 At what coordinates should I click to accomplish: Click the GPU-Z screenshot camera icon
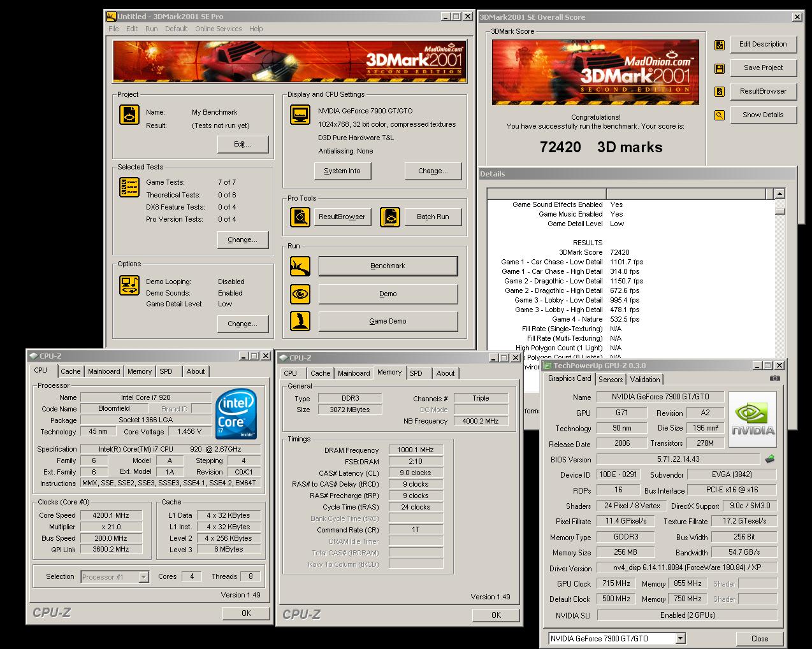774,378
